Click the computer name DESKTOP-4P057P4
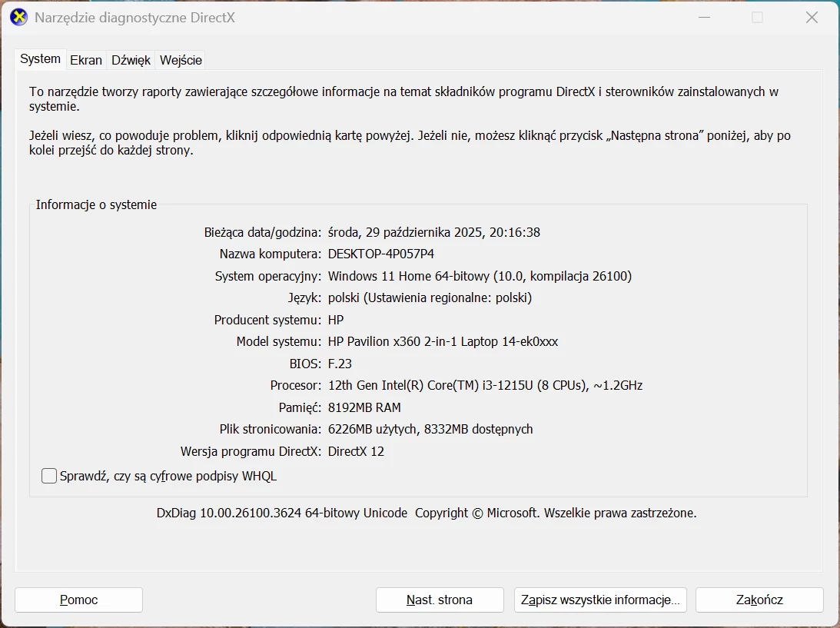The height and width of the screenshot is (628, 840). 386,254
